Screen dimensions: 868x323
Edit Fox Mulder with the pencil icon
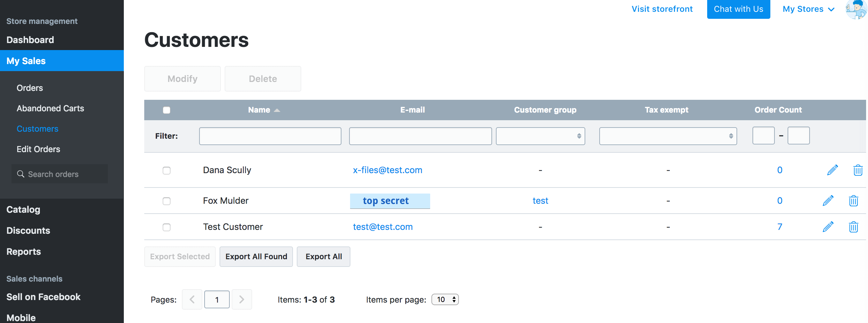click(x=828, y=201)
